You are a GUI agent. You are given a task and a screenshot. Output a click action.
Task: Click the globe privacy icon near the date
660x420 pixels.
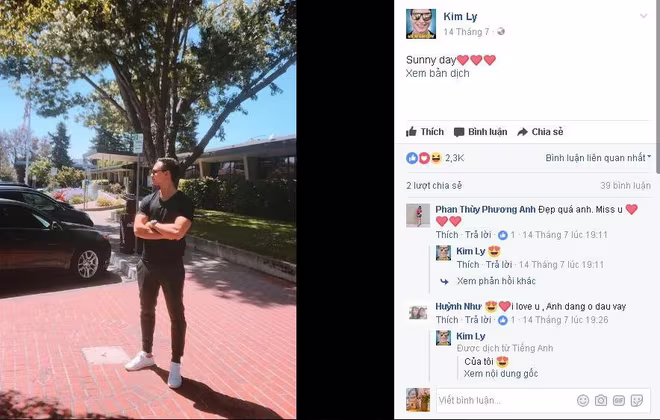pyautogui.click(x=501, y=32)
